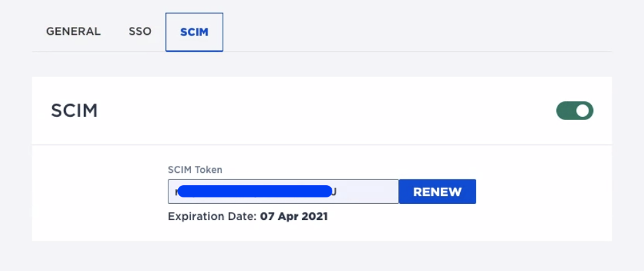Click the blue redacted token bar
Screen dimensions: 644x271
click(x=254, y=191)
